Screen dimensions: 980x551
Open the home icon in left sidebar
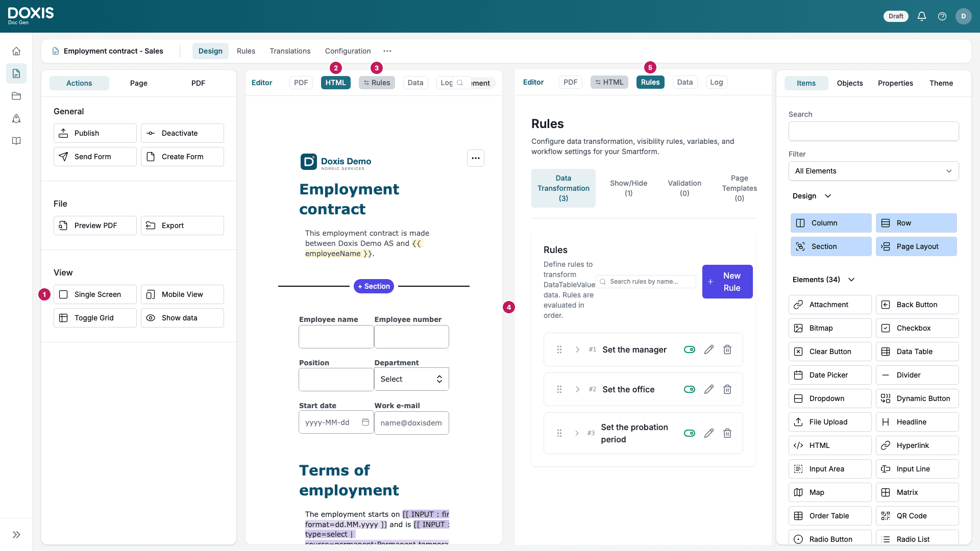pos(16,51)
